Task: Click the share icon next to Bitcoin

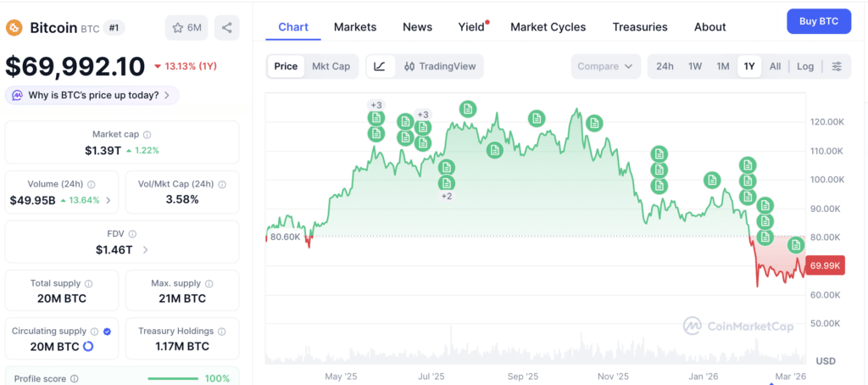Action: (x=226, y=28)
